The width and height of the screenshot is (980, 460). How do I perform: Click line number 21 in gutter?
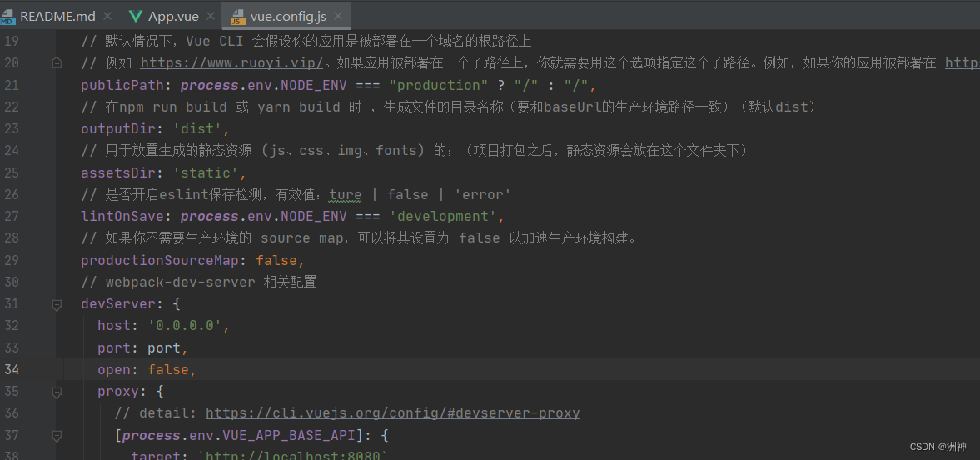click(12, 85)
